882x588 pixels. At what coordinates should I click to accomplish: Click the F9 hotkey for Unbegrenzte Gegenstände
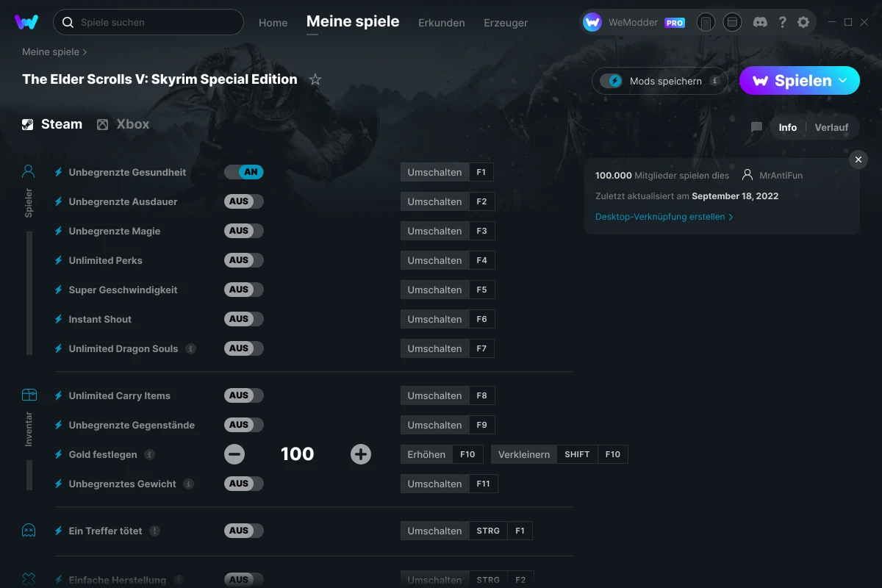click(x=482, y=425)
